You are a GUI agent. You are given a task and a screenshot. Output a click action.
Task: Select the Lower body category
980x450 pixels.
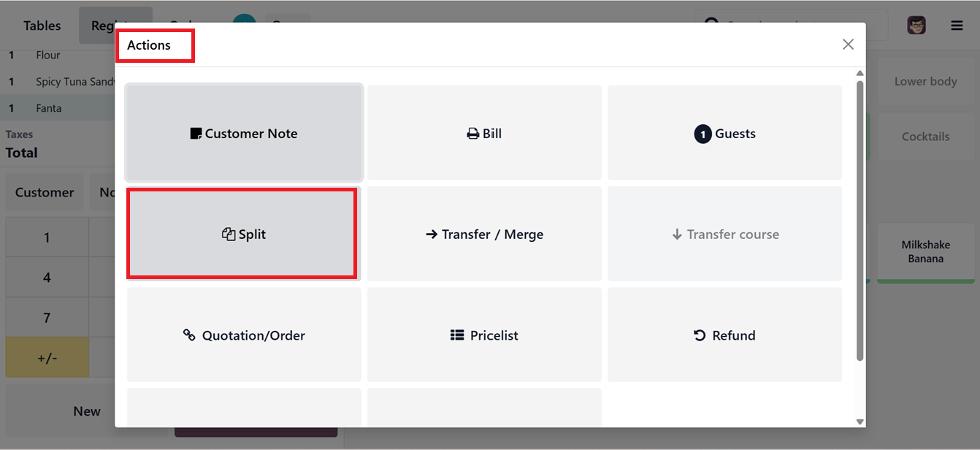click(925, 81)
